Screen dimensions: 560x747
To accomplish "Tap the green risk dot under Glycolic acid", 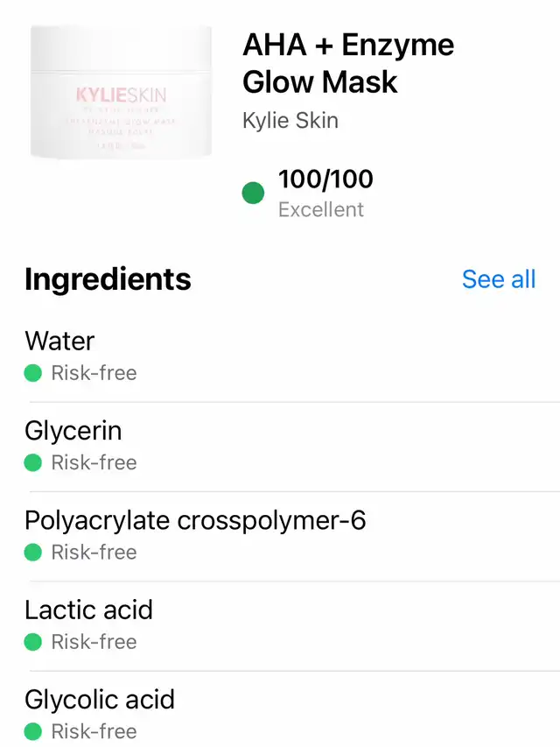I will 33,731.
